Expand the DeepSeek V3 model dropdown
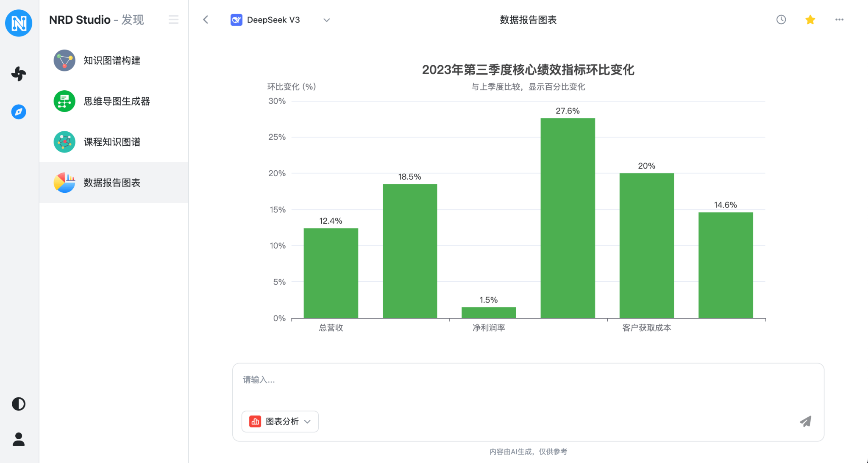 (x=326, y=20)
